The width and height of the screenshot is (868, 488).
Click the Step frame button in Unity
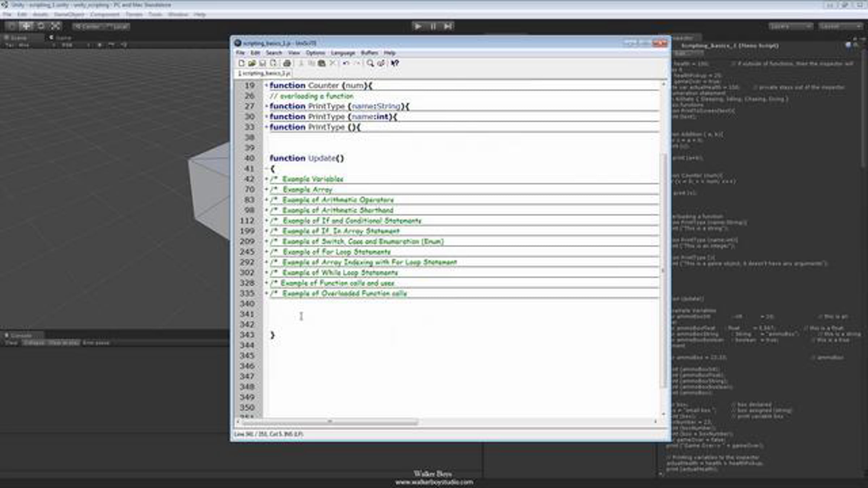coord(448,26)
